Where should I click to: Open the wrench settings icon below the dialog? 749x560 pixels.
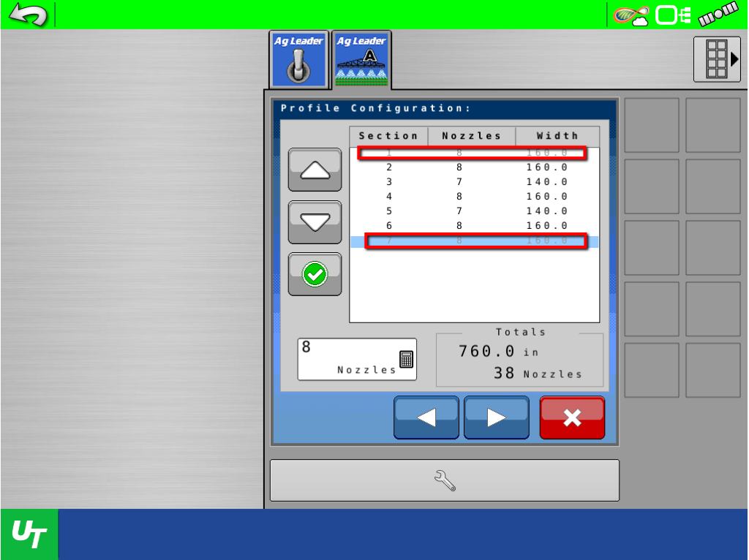pyautogui.click(x=445, y=480)
